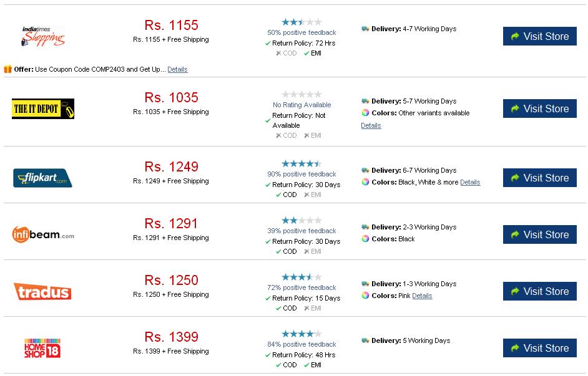Screen dimensions: 588x376
Task: Click Visit Store in the Flipkart row
Action: point(540,178)
